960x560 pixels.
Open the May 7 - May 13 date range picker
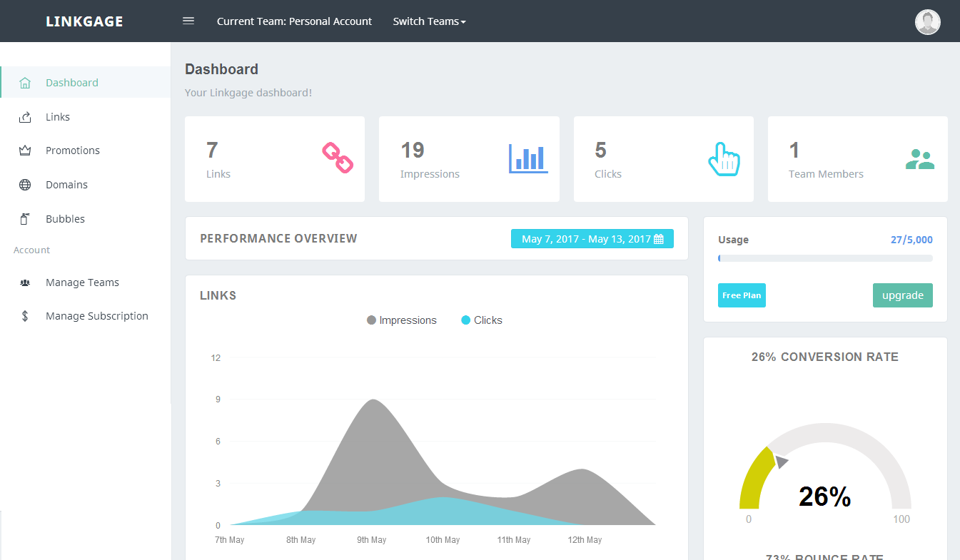click(592, 239)
